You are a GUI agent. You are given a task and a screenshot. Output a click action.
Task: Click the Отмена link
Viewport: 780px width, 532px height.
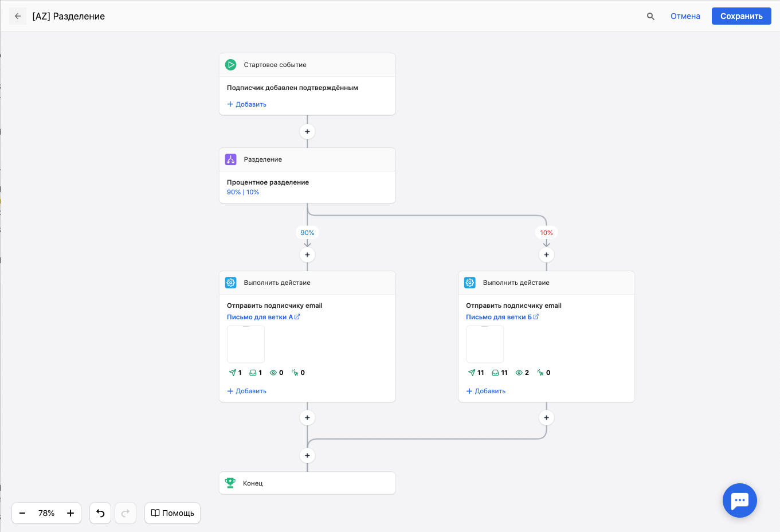(x=685, y=16)
